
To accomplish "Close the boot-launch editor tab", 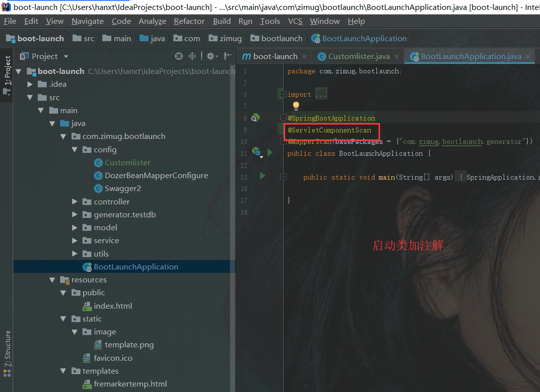I will (x=304, y=57).
